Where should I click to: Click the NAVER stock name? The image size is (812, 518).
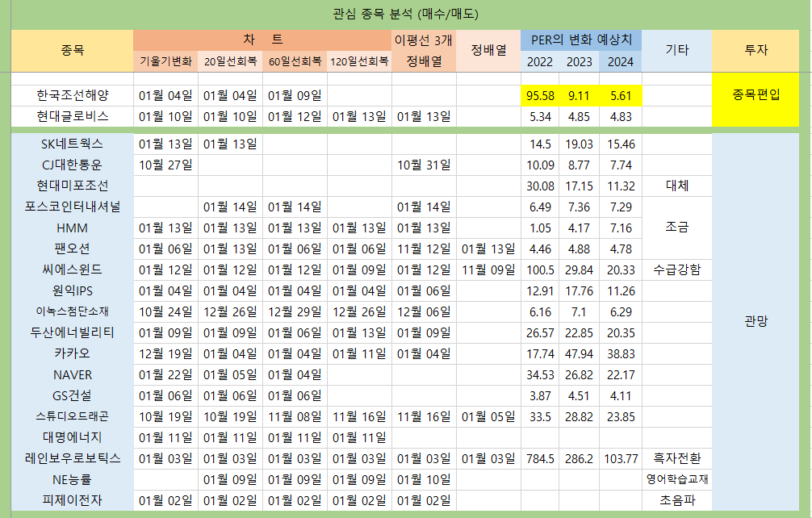73,374
